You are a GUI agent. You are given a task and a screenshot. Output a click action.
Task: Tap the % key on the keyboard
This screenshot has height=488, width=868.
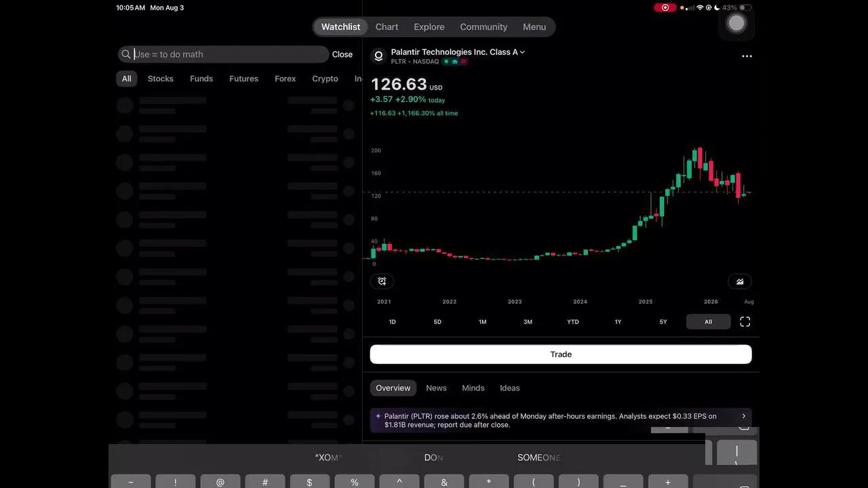coord(355,481)
